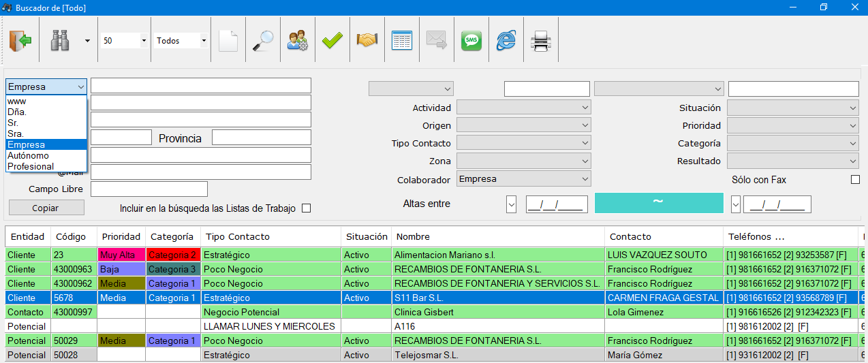Choose Sr. from the open list
This screenshot has height=363, width=868.
pos(46,123)
